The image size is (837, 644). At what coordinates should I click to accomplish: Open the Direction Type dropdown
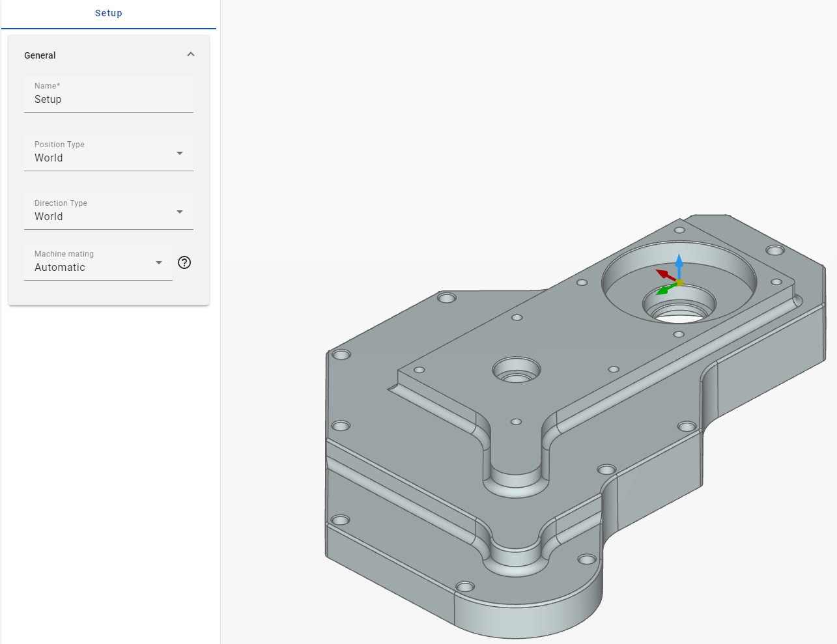109,212
